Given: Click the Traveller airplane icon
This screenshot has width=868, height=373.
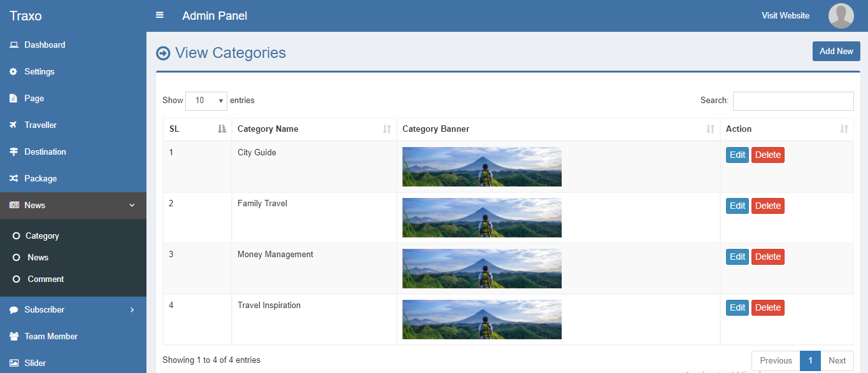Looking at the screenshot, I should 13,125.
